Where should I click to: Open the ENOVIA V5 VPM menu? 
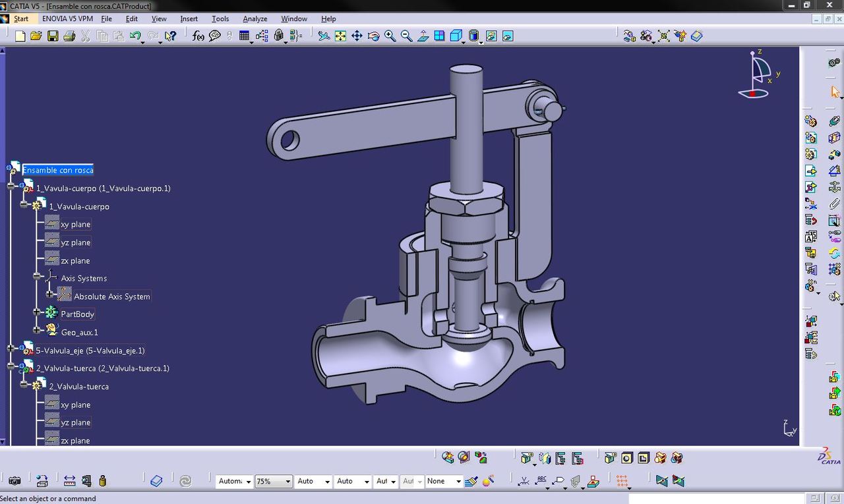pos(67,18)
